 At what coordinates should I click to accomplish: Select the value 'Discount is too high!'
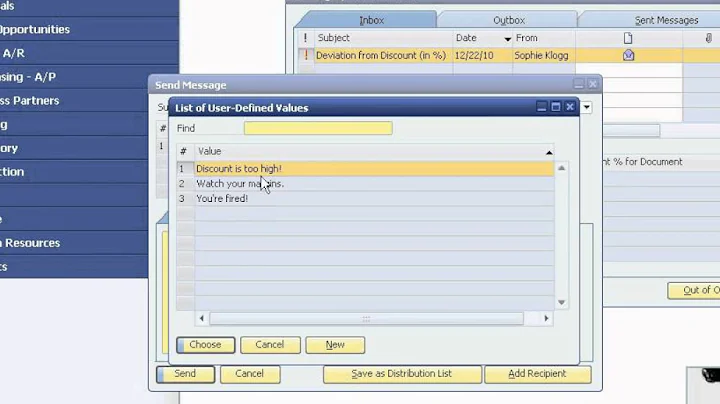pyautogui.click(x=374, y=168)
